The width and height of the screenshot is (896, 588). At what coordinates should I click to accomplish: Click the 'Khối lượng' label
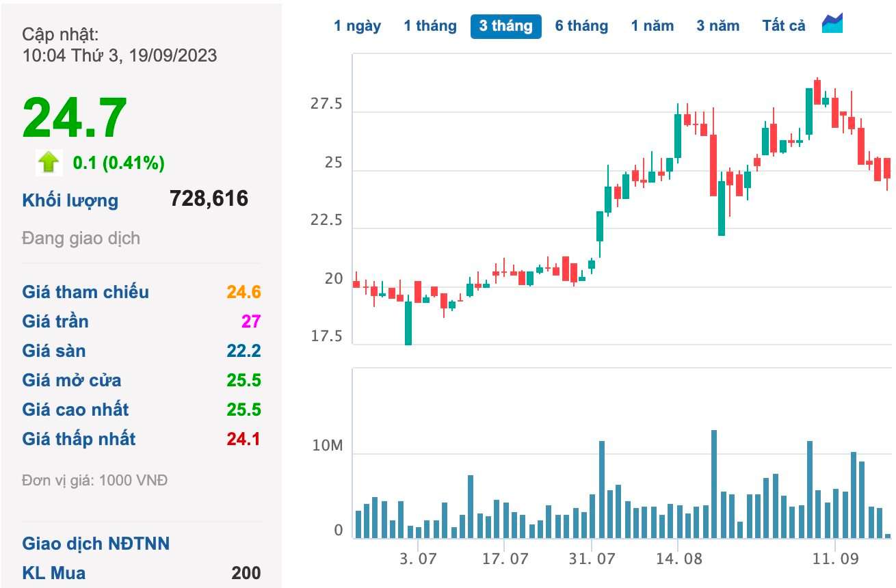point(70,201)
